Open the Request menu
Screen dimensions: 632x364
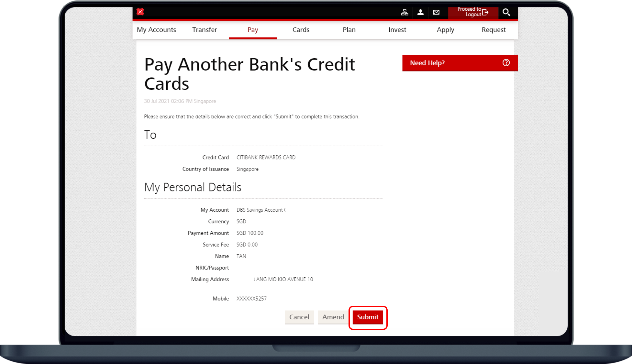pyautogui.click(x=493, y=30)
